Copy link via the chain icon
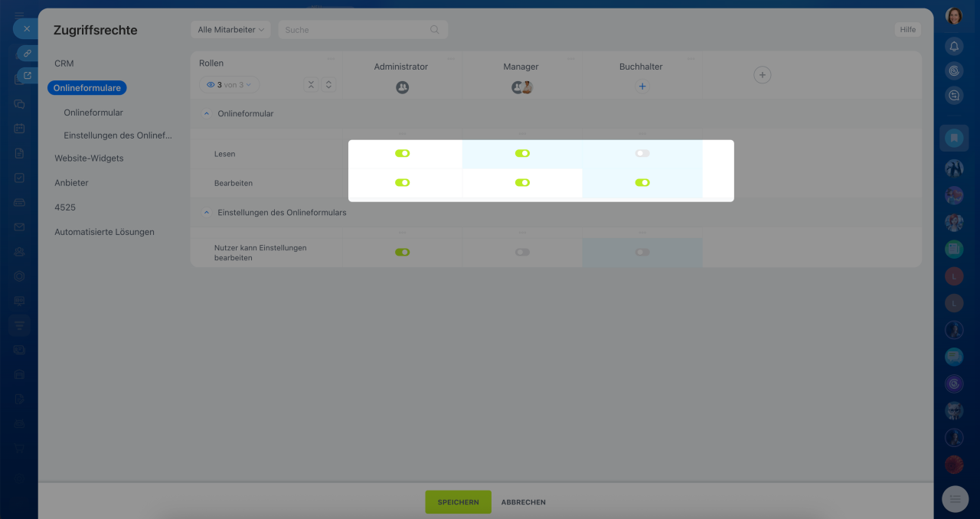 tap(28, 54)
